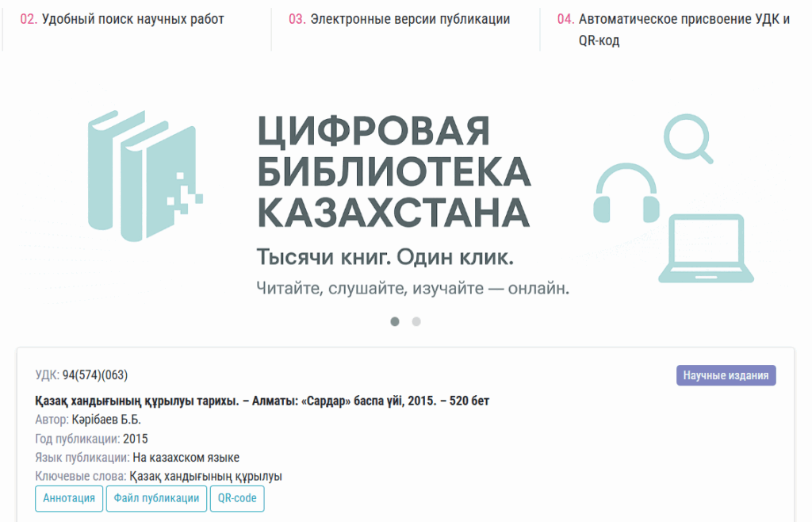
Task: Show the QR-code for the publication
Action: pos(237,498)
